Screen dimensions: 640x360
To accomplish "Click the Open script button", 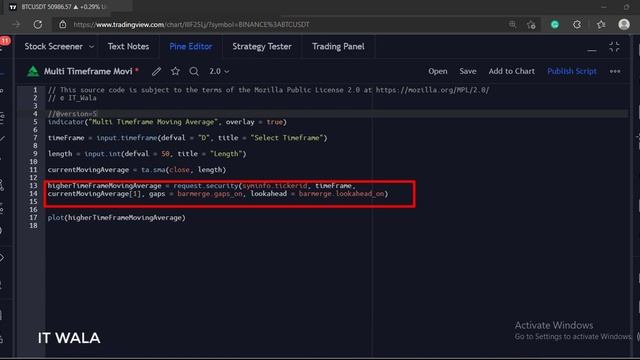I will pos(438,71).
